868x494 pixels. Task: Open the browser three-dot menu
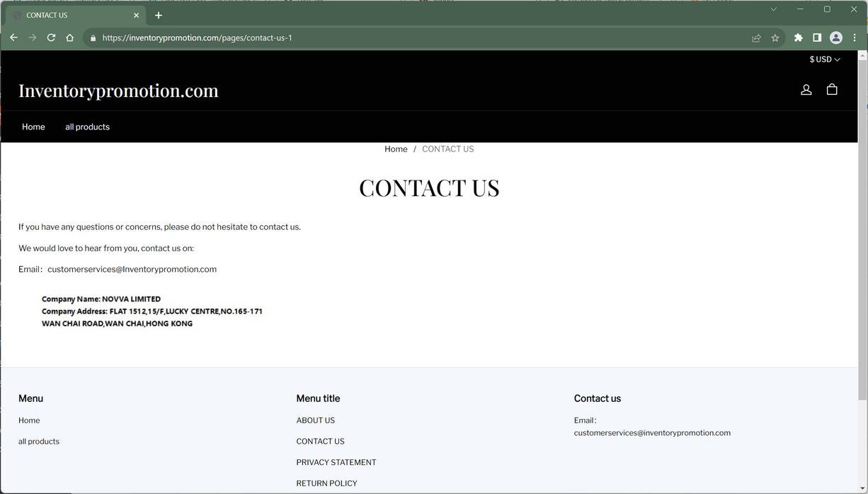(855, 38)
